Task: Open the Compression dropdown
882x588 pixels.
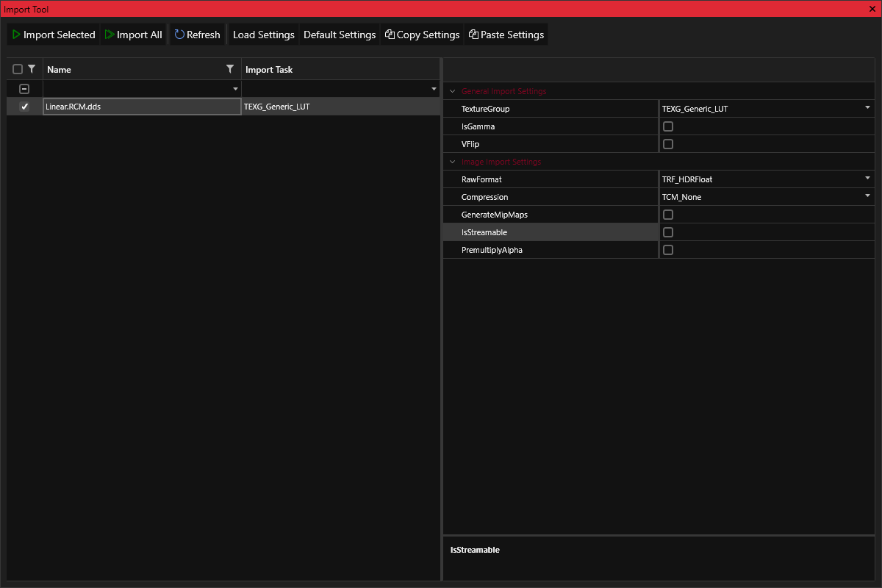Action: [867, 197]
